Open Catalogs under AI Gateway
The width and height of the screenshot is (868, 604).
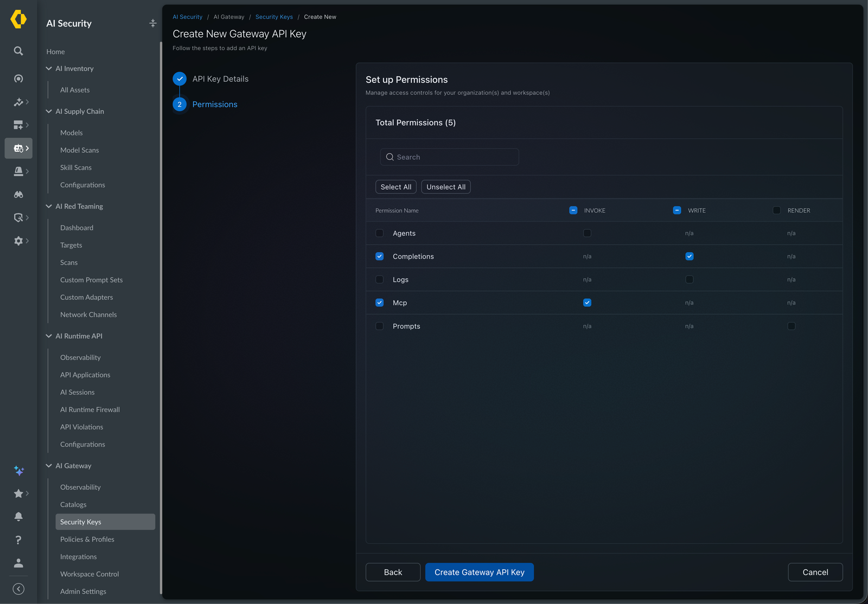(73, 505)
